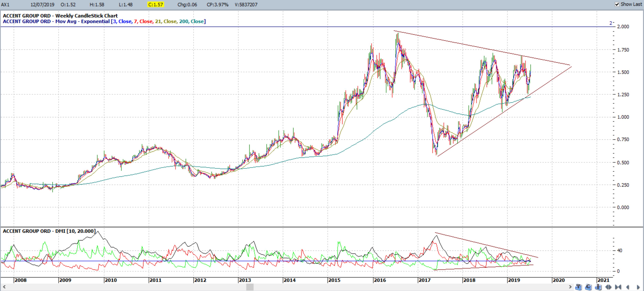Click the exclamation mark chart icon
The height and width of the screenshot is (291, 644).
598,287
